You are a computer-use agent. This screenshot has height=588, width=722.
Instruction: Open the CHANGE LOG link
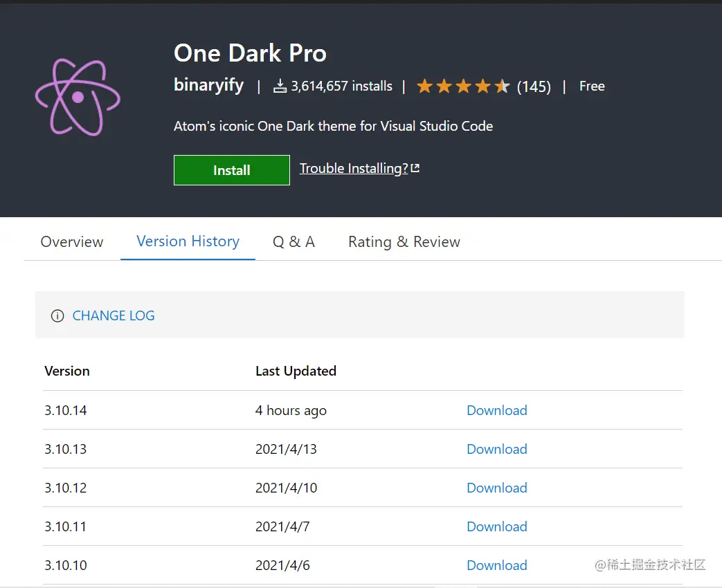click(114, 316)
